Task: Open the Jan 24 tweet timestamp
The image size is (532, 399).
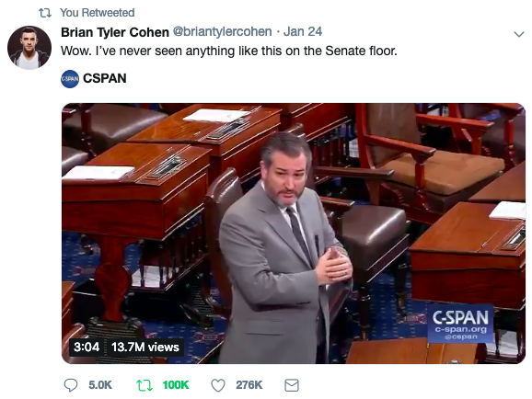Action: pyautogui.click(x=303, y=31)
